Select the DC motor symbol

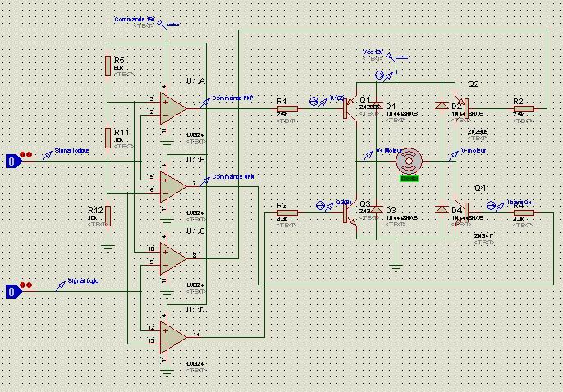409,161
